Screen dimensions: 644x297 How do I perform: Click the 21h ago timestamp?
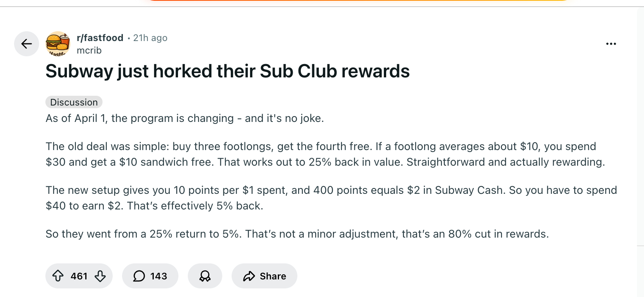tap(150, 38)
